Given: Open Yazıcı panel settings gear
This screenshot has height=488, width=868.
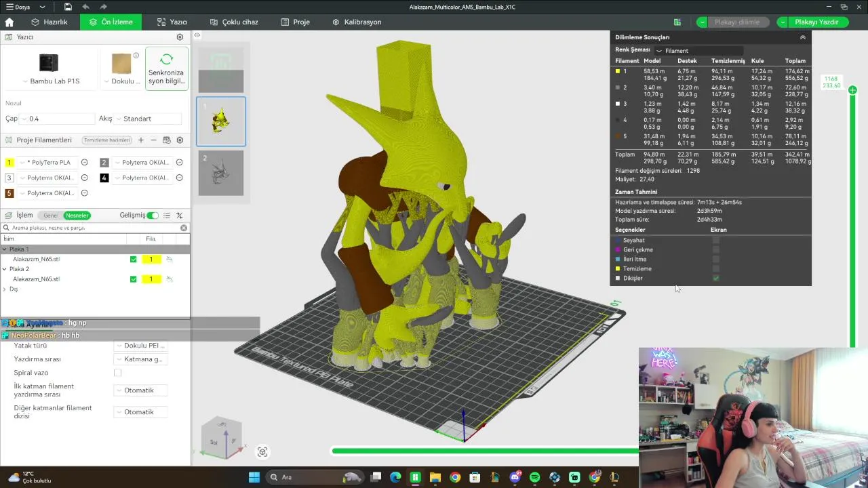Looking at the screenshot, I should 180,37.
